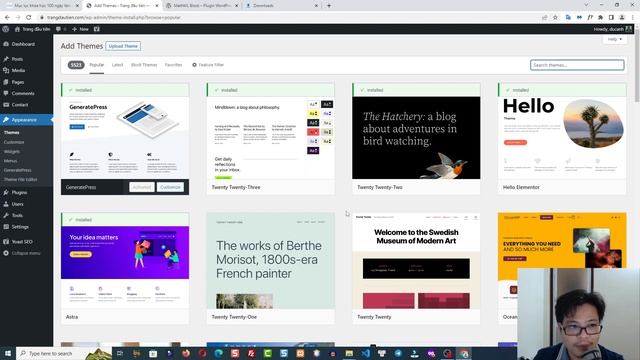This screenshot has height=360, width=640.
Task: Click the Chrome profile avatar icon
Action: pyautogui.click(x=622, y=18)
